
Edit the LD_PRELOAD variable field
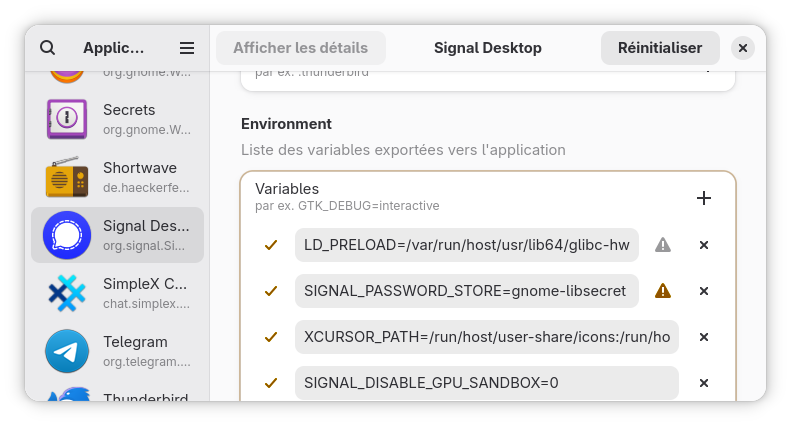(x=467, y=245)
